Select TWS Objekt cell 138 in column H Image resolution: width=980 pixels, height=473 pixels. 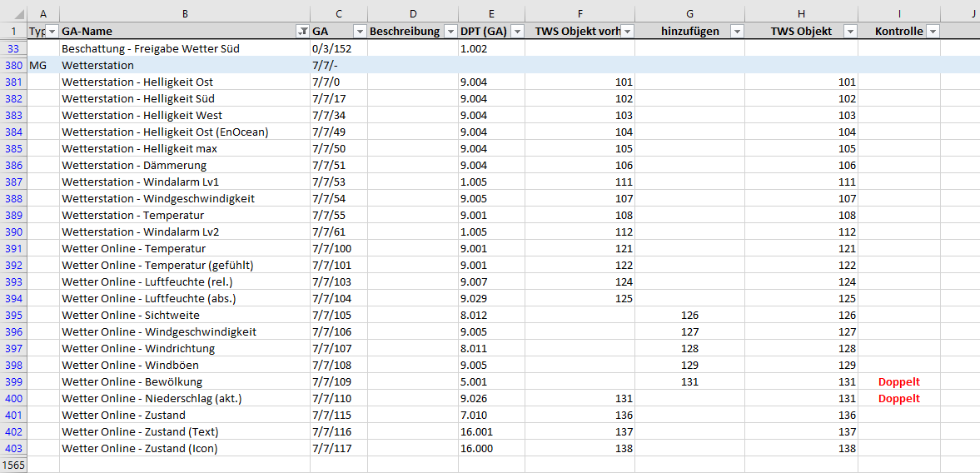click(801, 448)
